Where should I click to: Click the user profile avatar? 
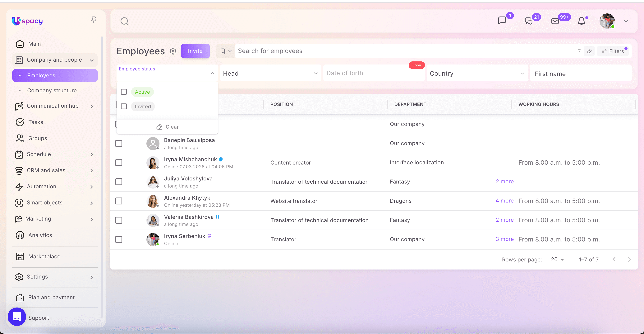(607, 21)
